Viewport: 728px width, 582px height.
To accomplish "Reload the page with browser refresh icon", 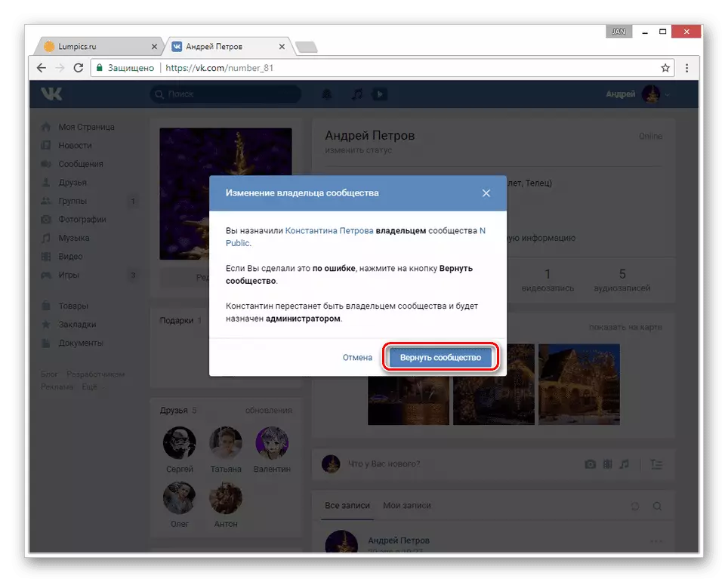I will (x=78, y=68).
